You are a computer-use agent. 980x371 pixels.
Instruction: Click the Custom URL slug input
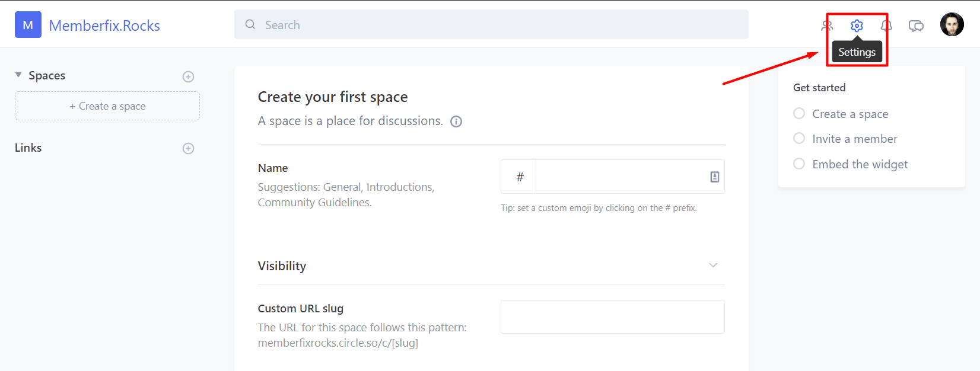[x=613, y=316]
